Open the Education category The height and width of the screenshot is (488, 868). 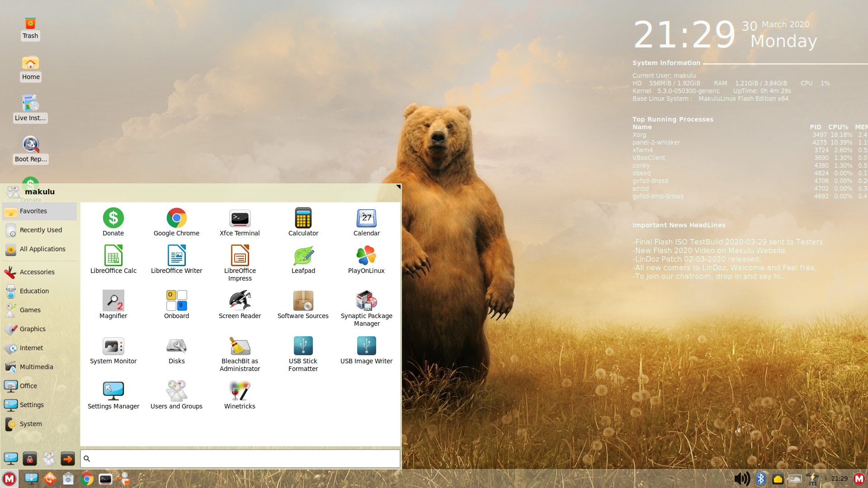click(x=39, y=291)
